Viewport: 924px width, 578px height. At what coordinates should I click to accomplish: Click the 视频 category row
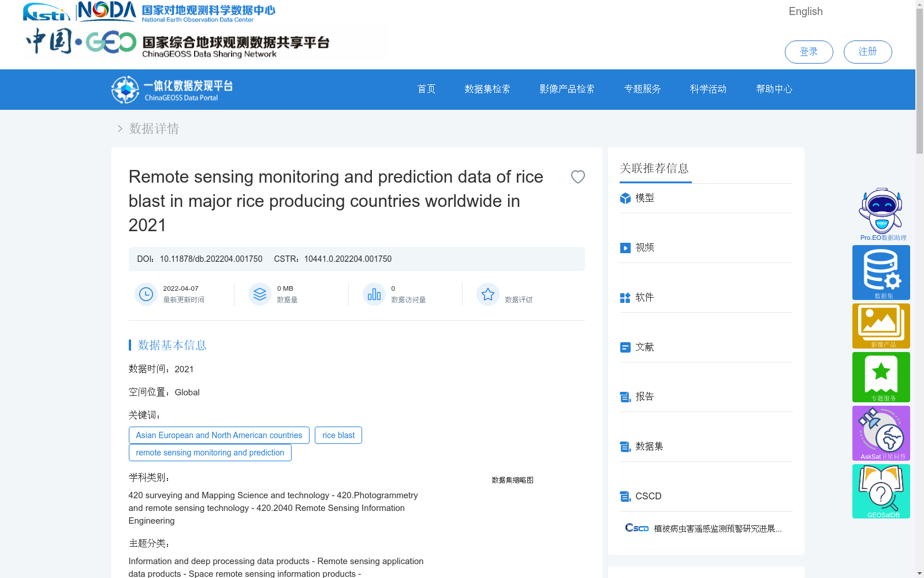(706, 248)
